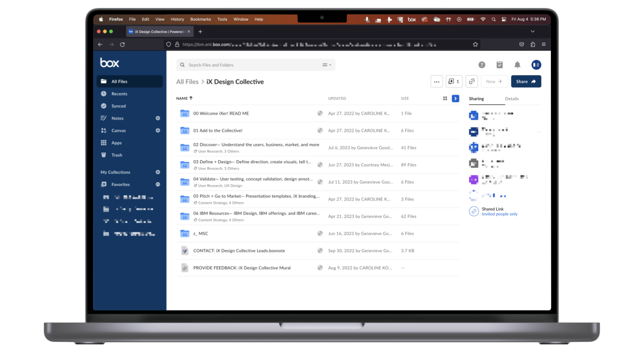Collapse the right sidebar panel arrow

pos(456,98)
